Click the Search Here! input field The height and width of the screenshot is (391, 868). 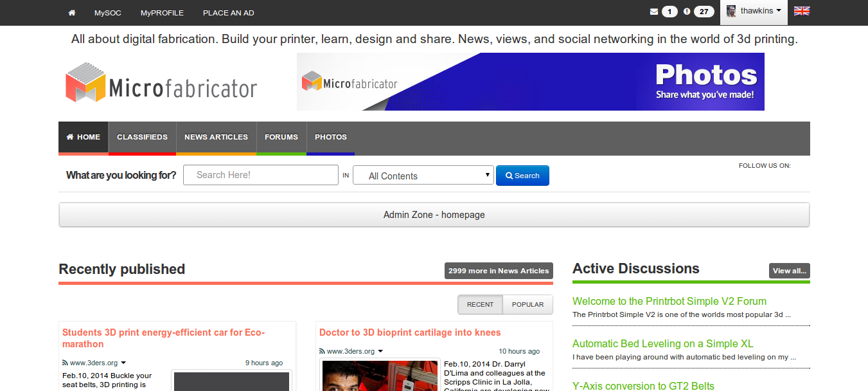tap(261, 175)
